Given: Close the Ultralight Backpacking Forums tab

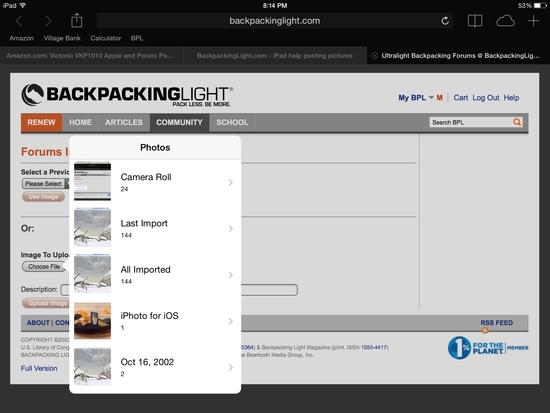Looking at the screenshot, I should click(374, 55).
